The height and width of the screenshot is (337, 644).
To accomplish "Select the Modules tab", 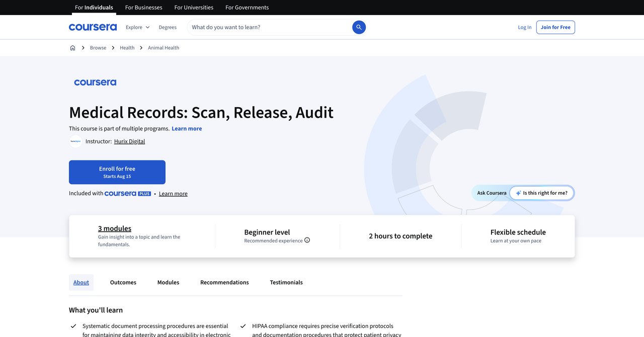I will click(168, 282).
